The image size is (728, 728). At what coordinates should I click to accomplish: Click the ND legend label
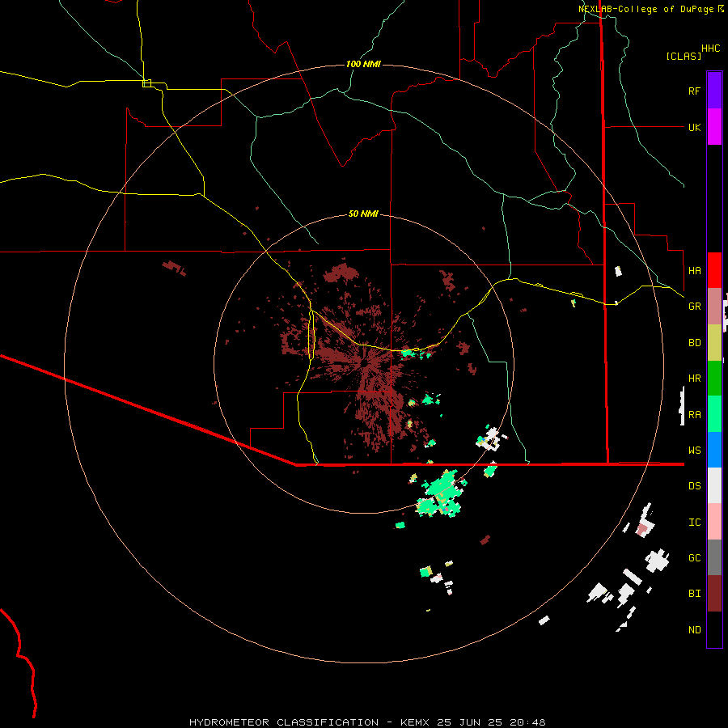coord(694,630)
